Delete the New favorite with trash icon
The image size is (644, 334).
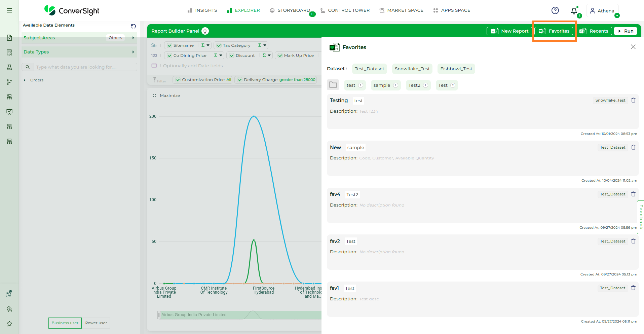tap(634, 147)
